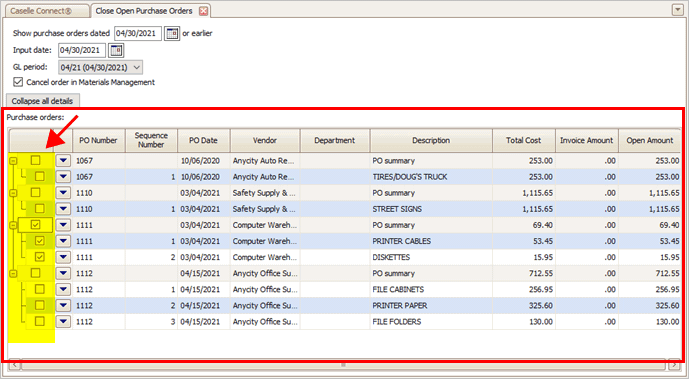Select the PRINTER CABLES description cell
689x379 pixels.
pyautogui.click(x=432, y=241)
